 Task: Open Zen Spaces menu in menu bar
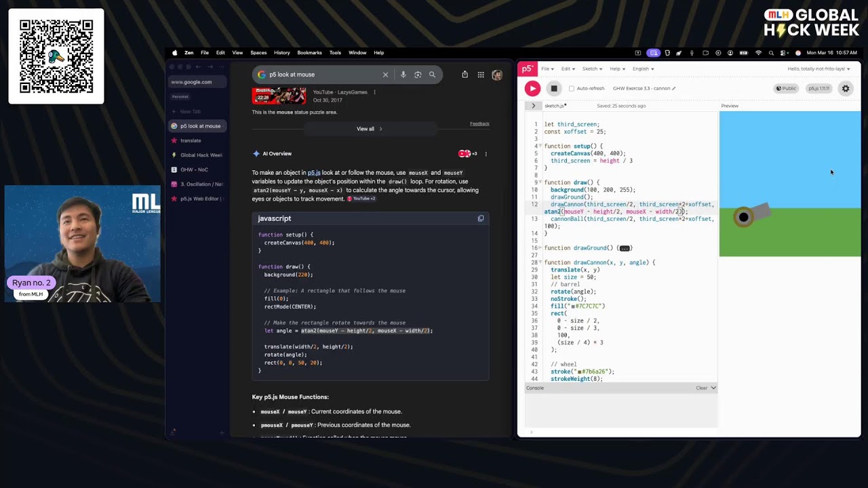point(258,53)
